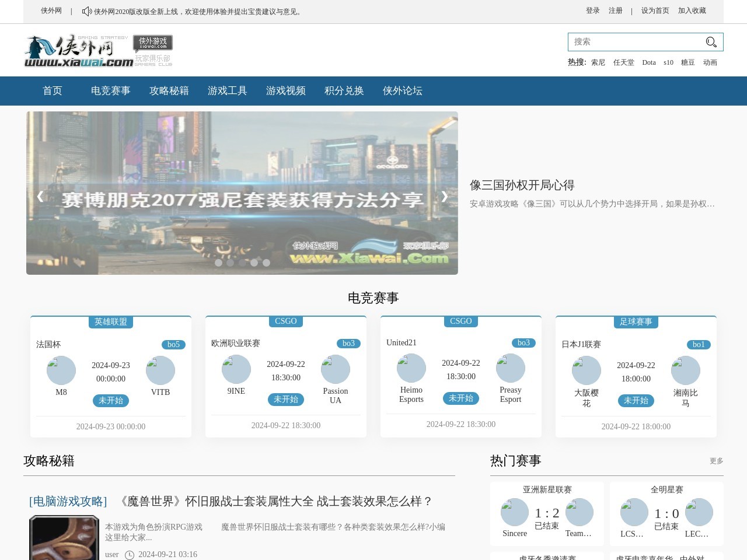The height and width of the screenshot is (560, 747).
Task: Open article 像三国孙权开局心得
Action: [522, 185]
